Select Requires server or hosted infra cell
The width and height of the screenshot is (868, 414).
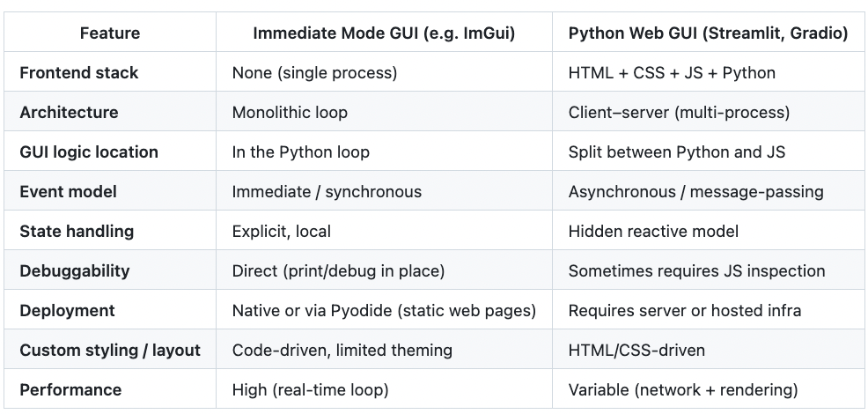point(685,310)
